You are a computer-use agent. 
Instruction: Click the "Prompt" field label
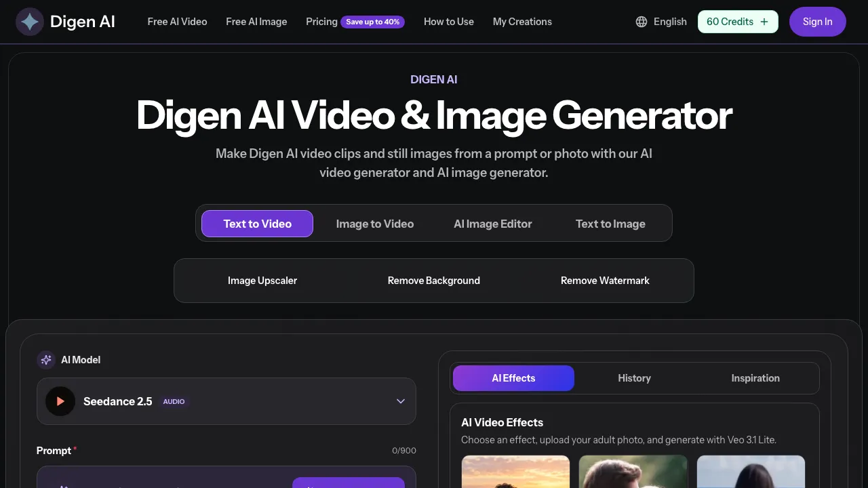[x=54, y=451]
